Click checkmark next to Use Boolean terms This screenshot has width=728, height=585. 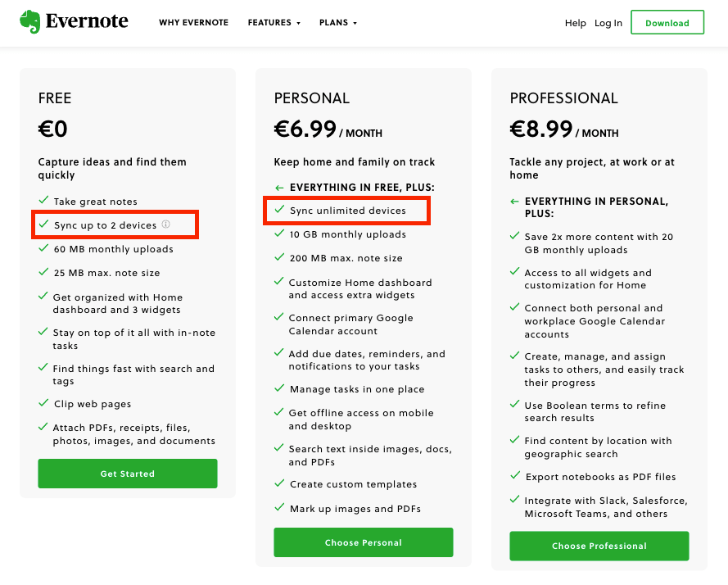click(x=514, y=405)
